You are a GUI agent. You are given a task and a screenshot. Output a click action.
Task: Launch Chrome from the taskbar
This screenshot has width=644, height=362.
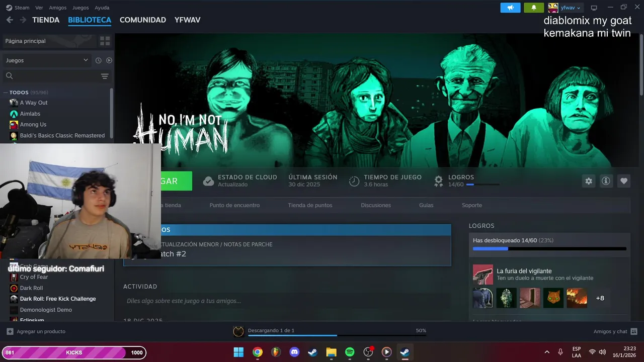coord(258,352)
